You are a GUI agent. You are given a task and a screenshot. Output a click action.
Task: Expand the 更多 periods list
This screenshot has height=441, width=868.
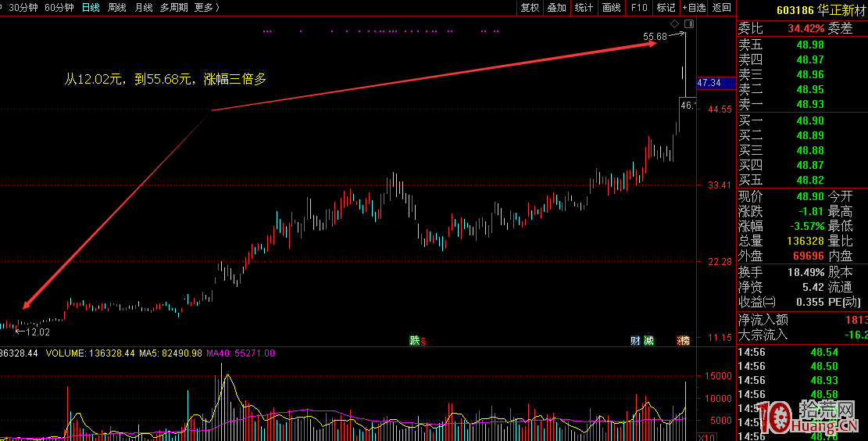pos(206,7)
